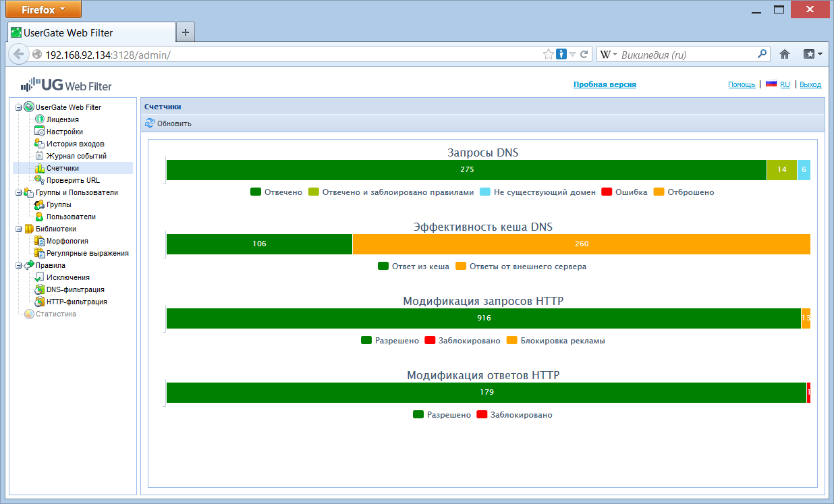Select Журнал событий in the tree

[x=76, y=156]
